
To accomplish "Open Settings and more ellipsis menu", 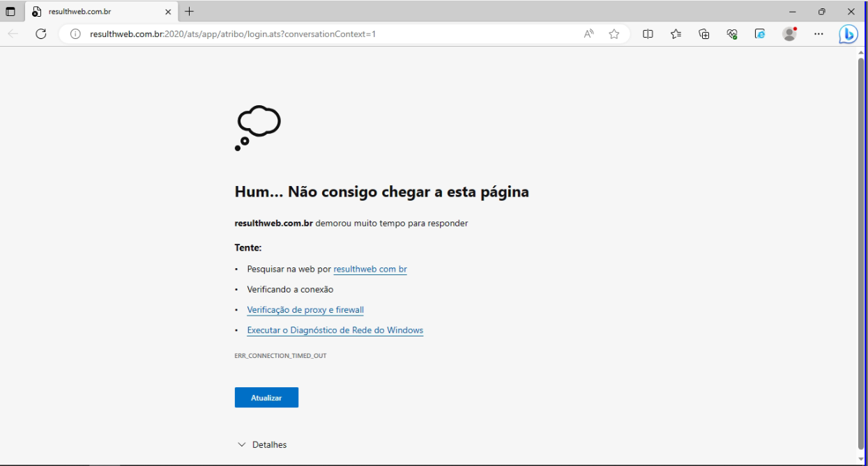I will click(x=818, y=33).
